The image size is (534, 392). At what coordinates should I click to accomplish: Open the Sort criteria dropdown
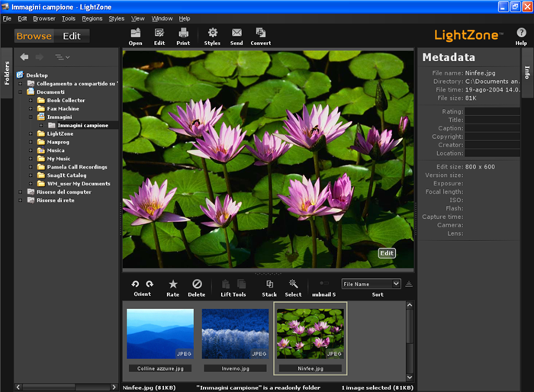[x=371, y=283]
